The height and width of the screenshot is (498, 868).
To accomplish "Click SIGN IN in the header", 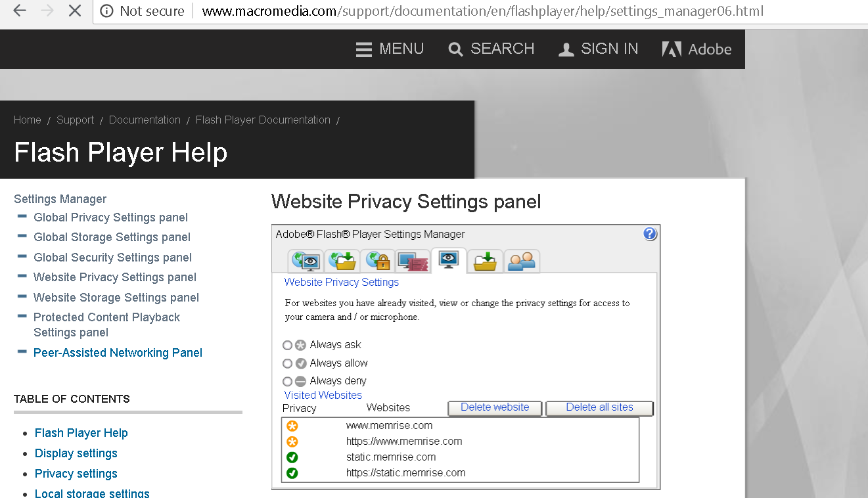I will coord(598,49).
